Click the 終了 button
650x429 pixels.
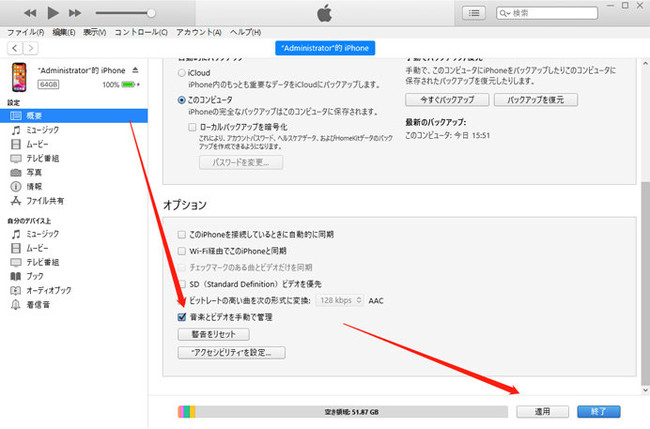point(599,412)
